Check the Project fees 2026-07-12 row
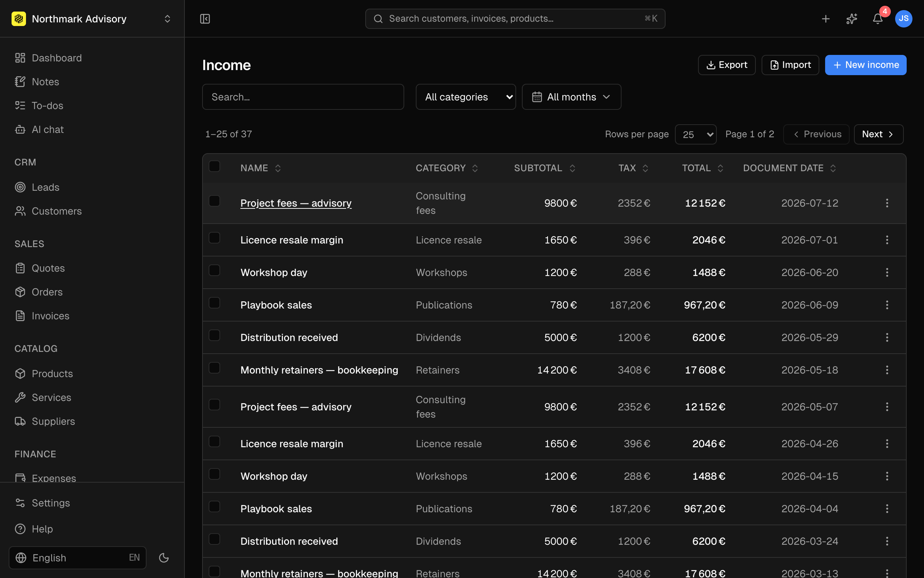 coord(214,201)
